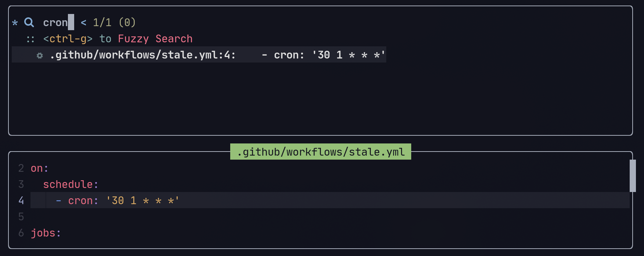Click line number 6 in preview gutter

click(x=21, y=233)
